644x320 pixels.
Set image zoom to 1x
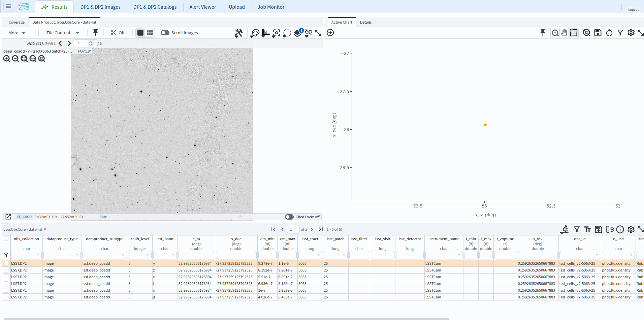click(x=42, y=59)
